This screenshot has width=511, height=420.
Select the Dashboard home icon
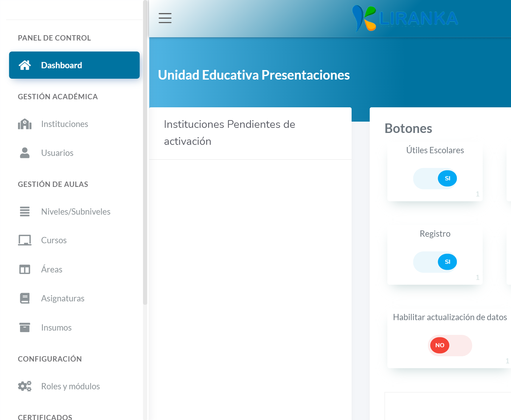(25, 65)
